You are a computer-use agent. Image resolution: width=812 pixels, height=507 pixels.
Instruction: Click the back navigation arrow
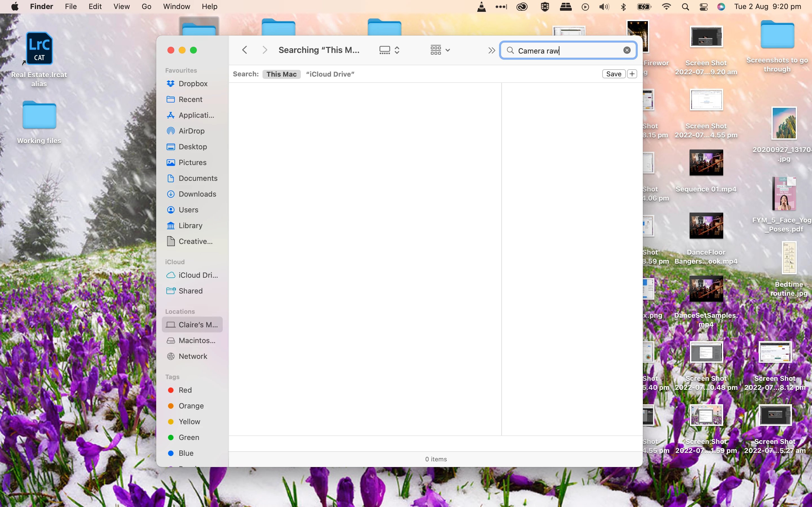coord(245,50)
